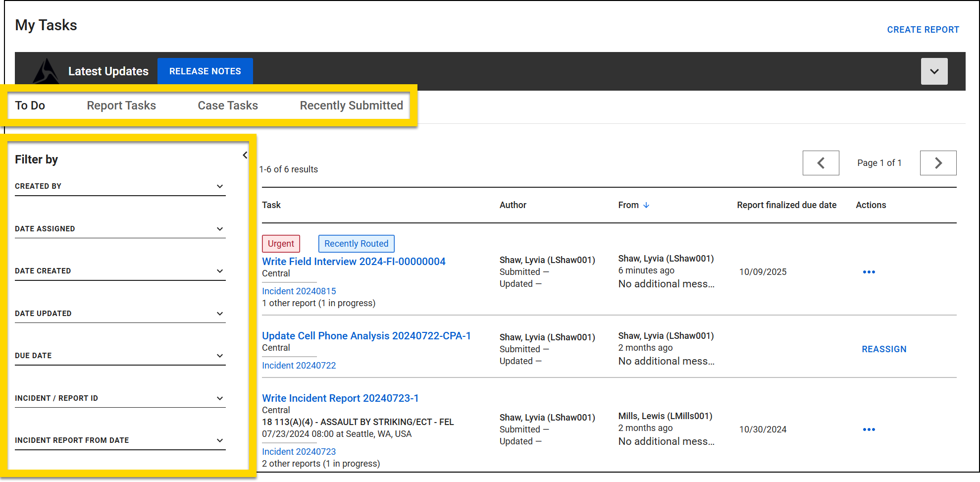
Task: Click the app logo in the banner
Action: pos(46,71)
